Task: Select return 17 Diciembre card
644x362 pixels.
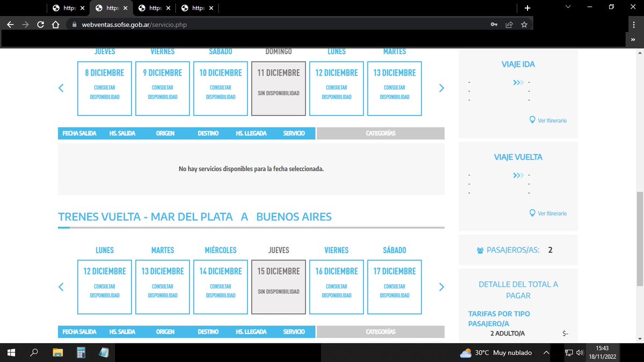Action: point(394,287)
